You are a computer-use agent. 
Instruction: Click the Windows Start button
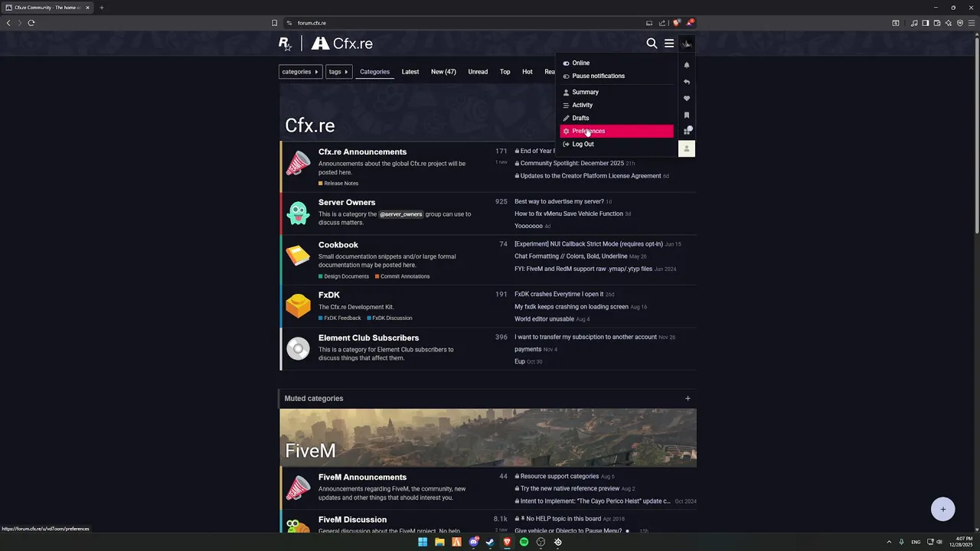point(423,542)
